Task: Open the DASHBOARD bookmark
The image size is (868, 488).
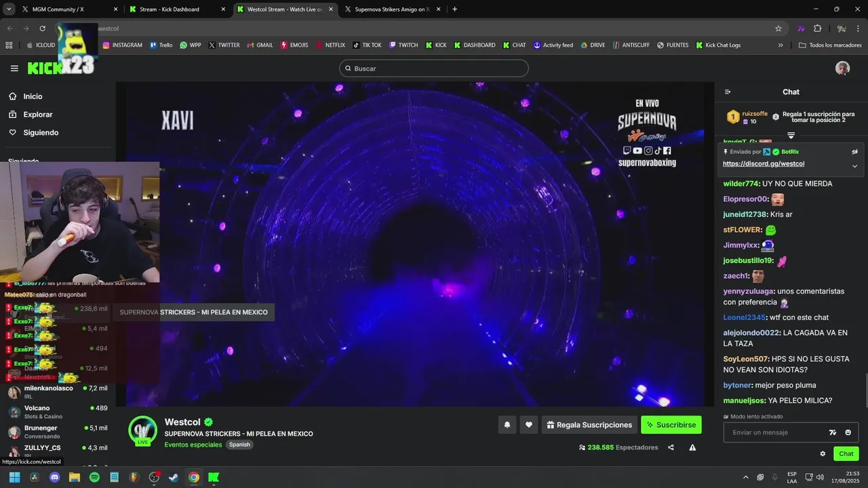Action: pos(475,45)
